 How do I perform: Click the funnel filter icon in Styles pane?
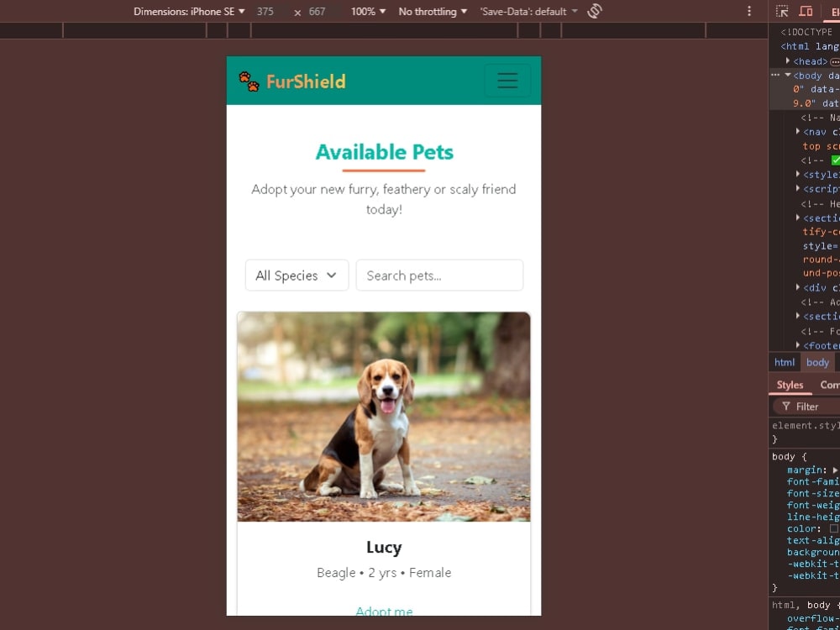point(786,407)
